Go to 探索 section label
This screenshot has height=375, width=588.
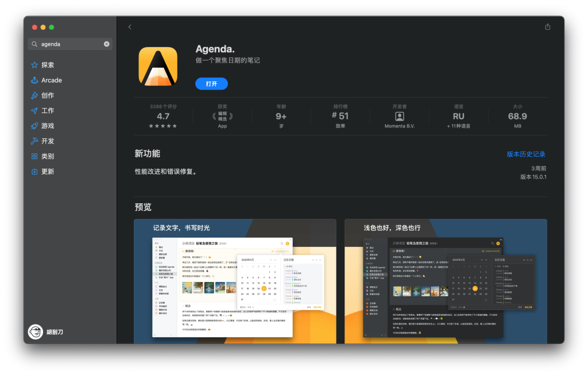click(48, 65)
